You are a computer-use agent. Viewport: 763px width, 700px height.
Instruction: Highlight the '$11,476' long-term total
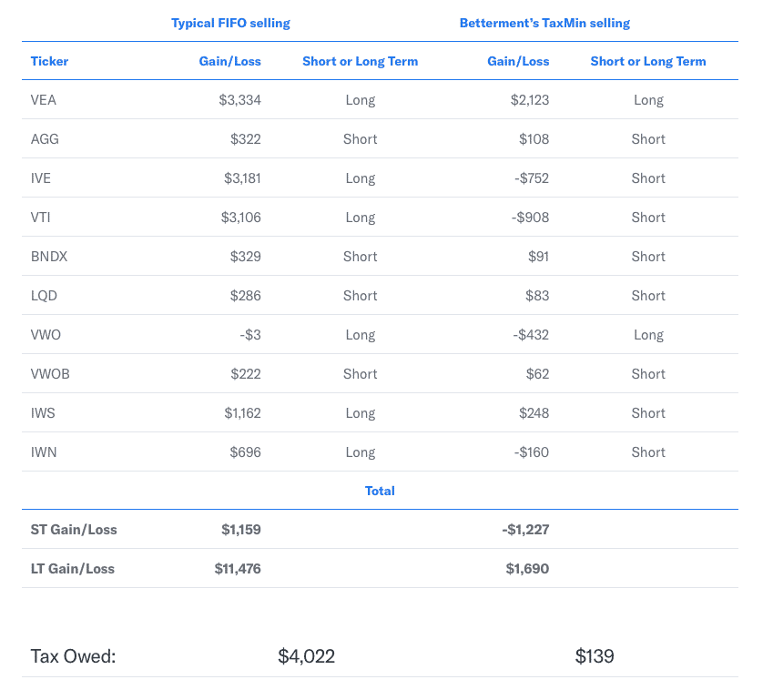[238, 569]
